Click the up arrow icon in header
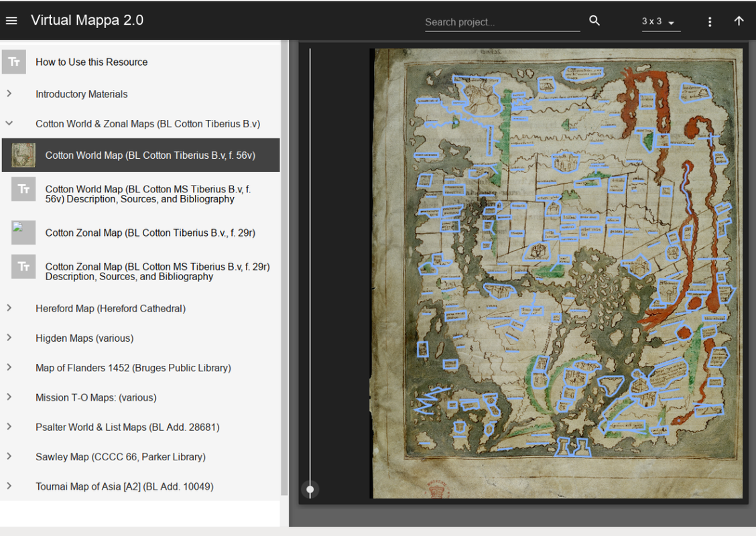 (x=739, y=21)
